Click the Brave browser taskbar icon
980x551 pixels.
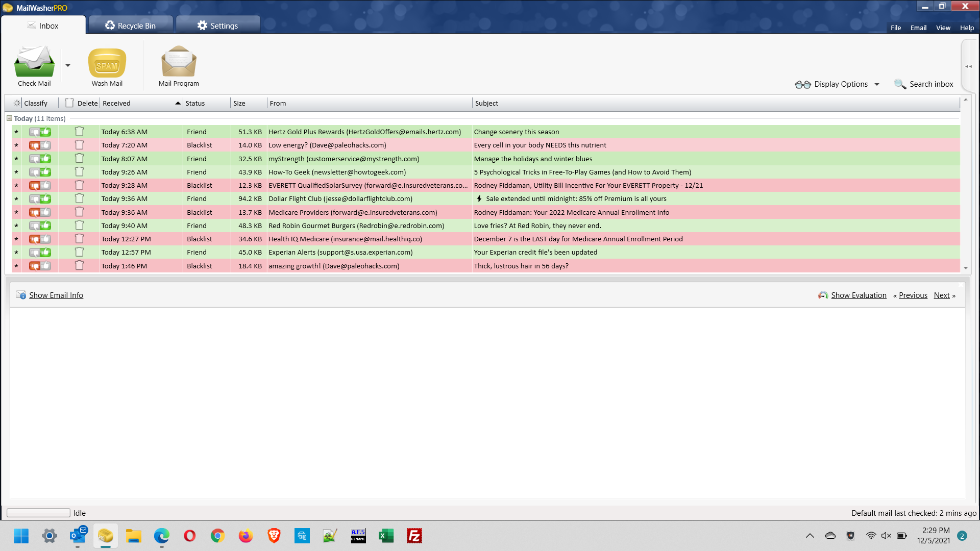pyautogui.click(x=274, y=536)
